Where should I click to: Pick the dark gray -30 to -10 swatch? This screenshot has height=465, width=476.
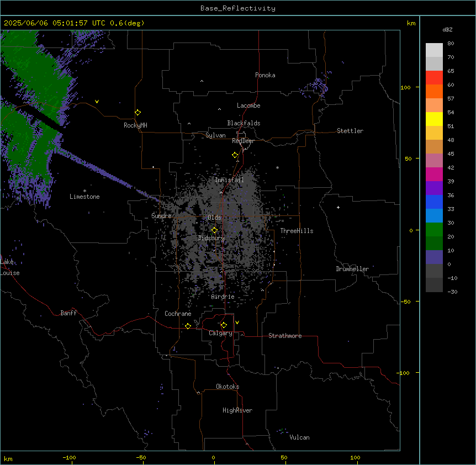click(434, 285)
